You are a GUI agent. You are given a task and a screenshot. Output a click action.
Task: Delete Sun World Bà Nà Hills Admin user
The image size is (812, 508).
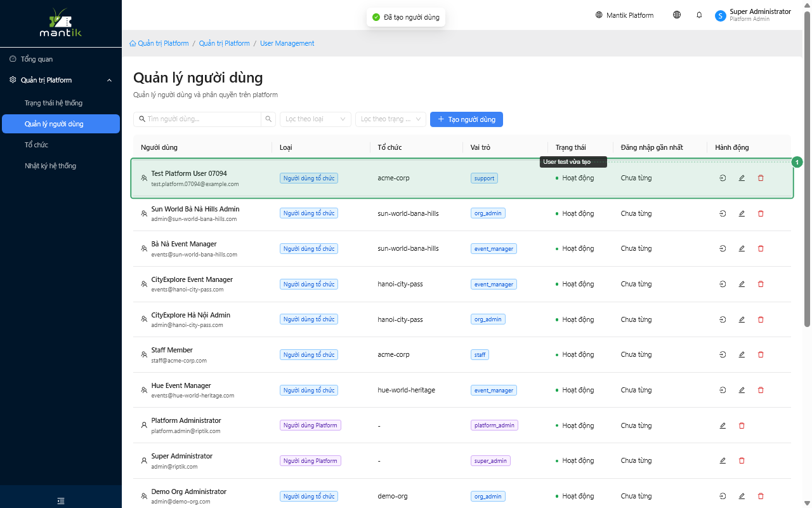(x=761, y=213)
